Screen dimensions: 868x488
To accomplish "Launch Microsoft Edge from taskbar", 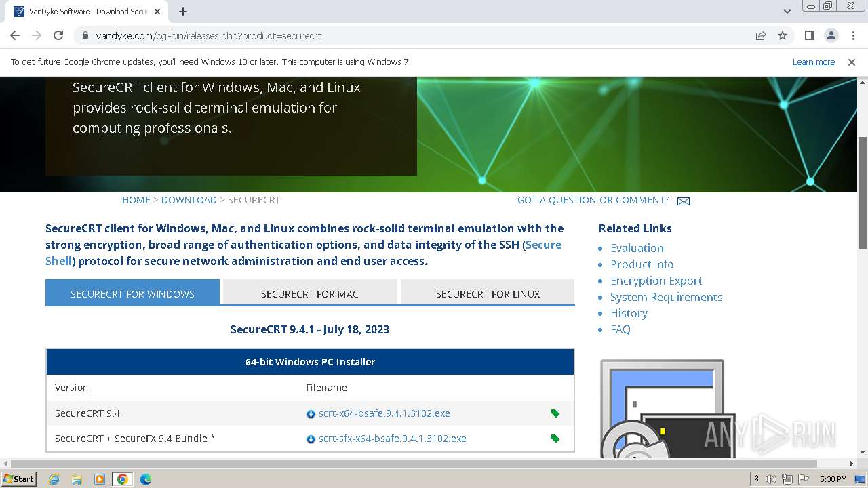I will (x=146, y=479).
